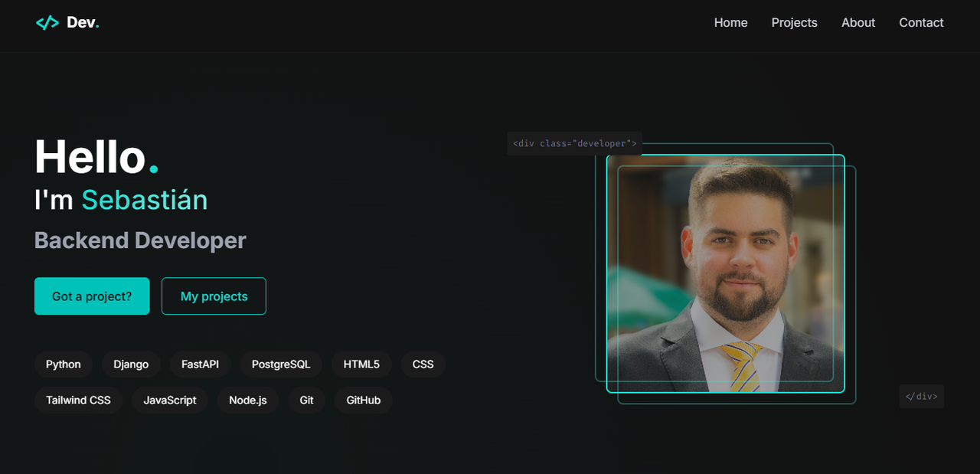Open the Contact nav link
980x474 pixels.
[x=921, y=23]
